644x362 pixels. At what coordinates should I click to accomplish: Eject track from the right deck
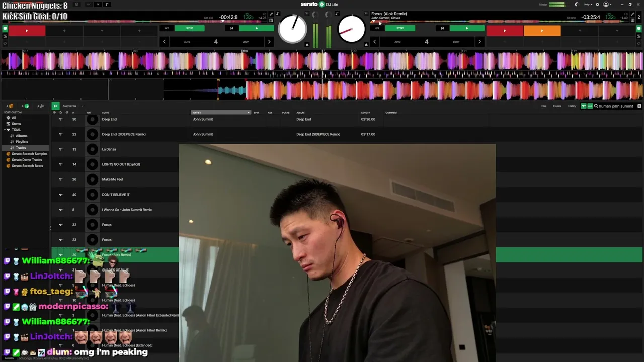tap(366, 45)
